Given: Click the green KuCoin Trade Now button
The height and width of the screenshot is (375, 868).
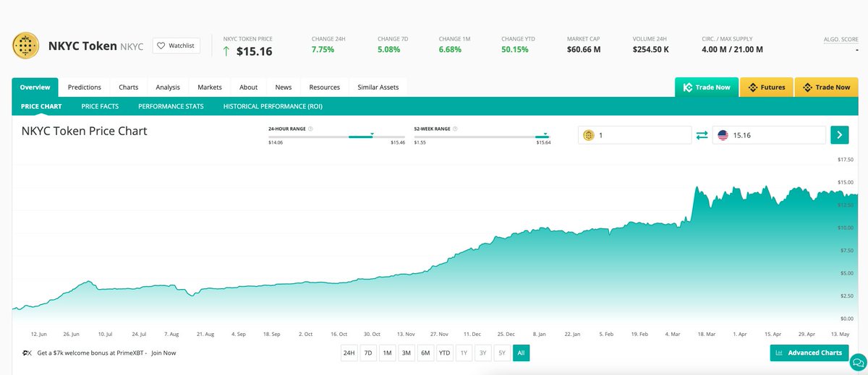Looking at the screenshot, I should tap(707, 87).
